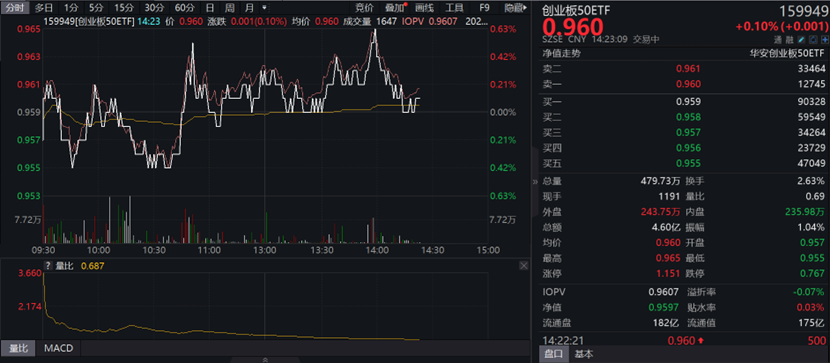Expand the bottom panel using the up chevrons

point(265,360)
